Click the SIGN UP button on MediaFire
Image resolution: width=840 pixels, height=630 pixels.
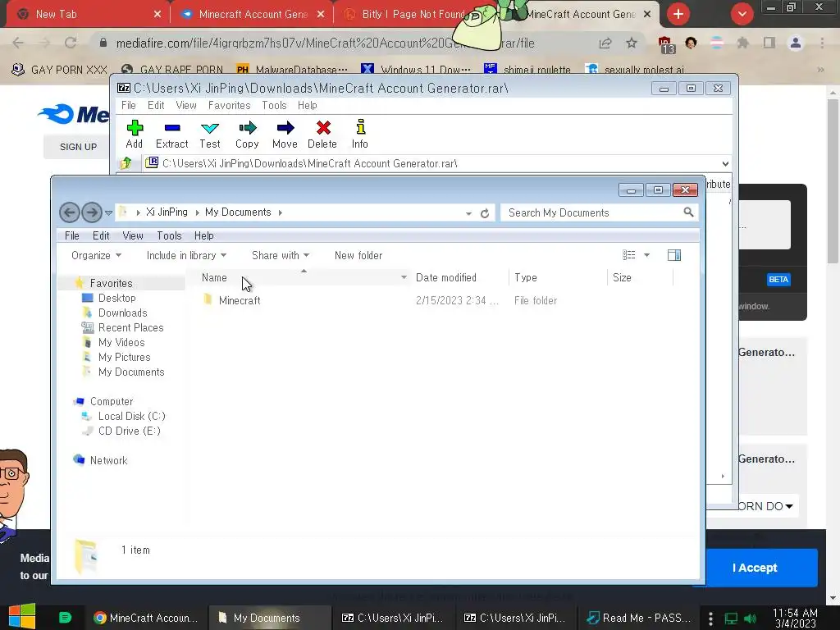point(78,147)
